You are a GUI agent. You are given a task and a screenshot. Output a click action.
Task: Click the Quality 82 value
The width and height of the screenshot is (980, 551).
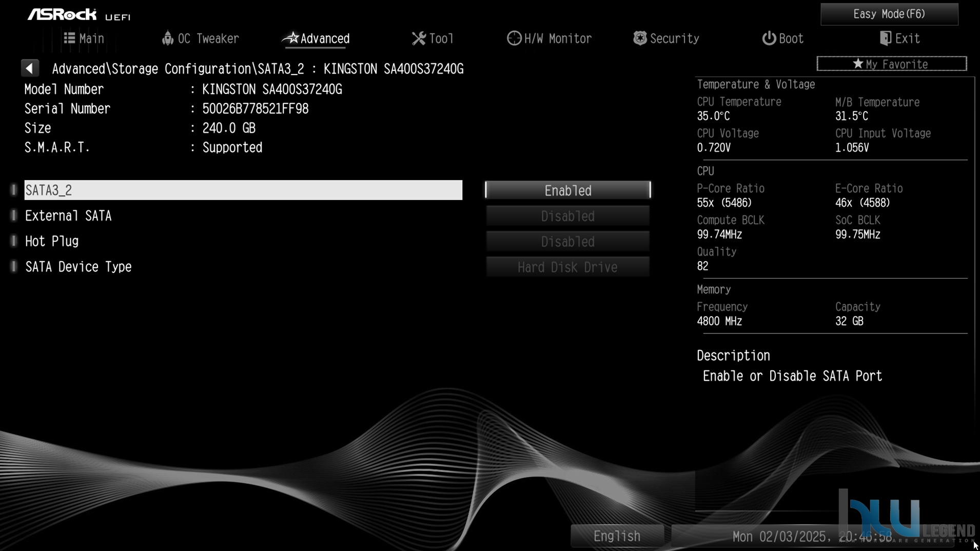click(x=702, y=266)
